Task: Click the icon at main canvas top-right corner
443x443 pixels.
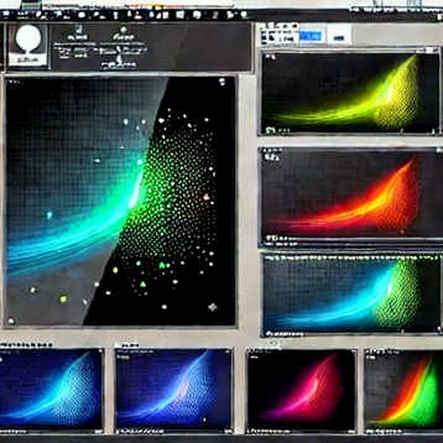Action: coord(222,82)
